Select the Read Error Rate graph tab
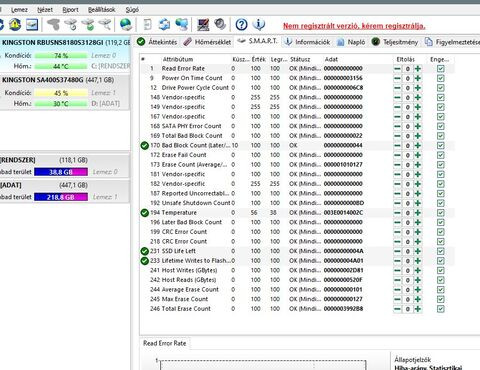480x370 pixels. (x=165, y=343)
